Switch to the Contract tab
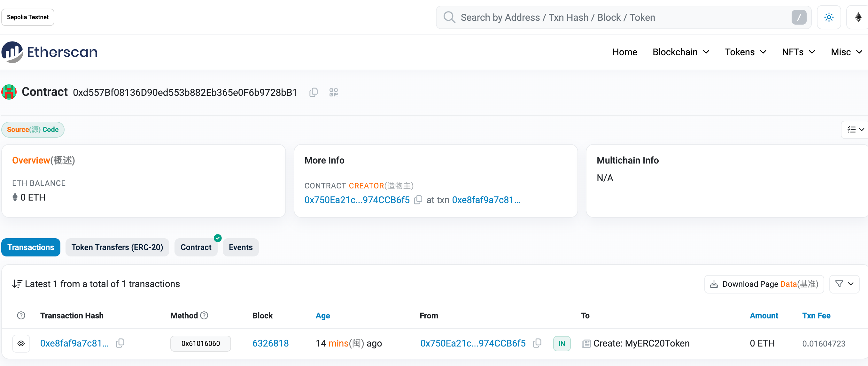The image size is (868, 366). [196, 248]
